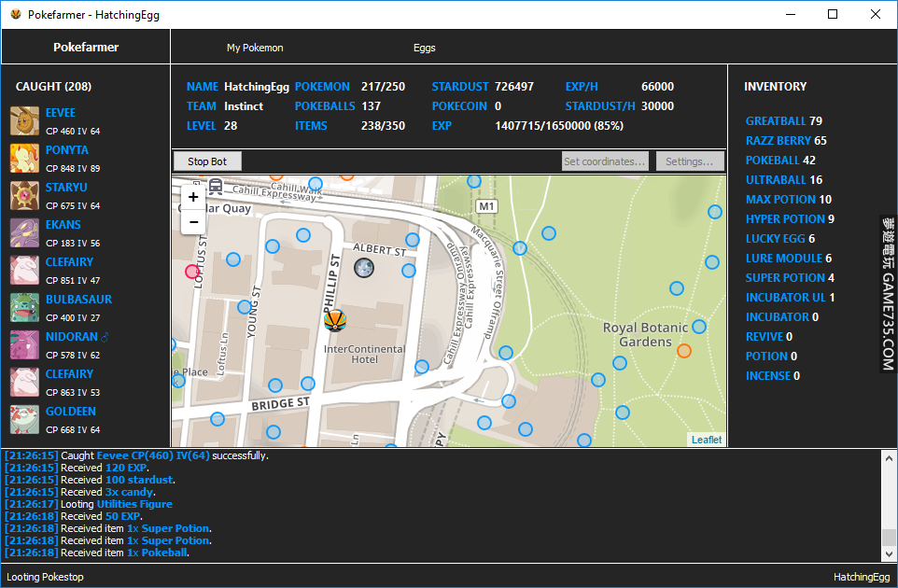Switch to the Eggs tab

(424, 48)
